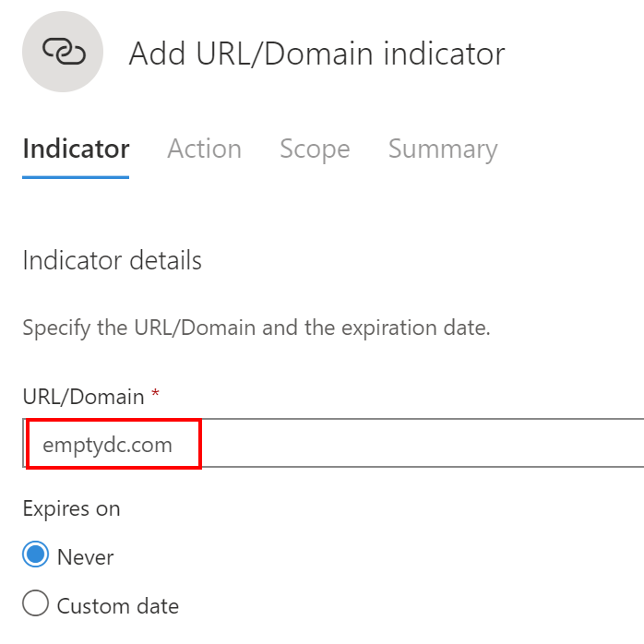
Task: Click the "emptydc.com" text in the field
Action: pyautogui.click(x=107, y=445)
